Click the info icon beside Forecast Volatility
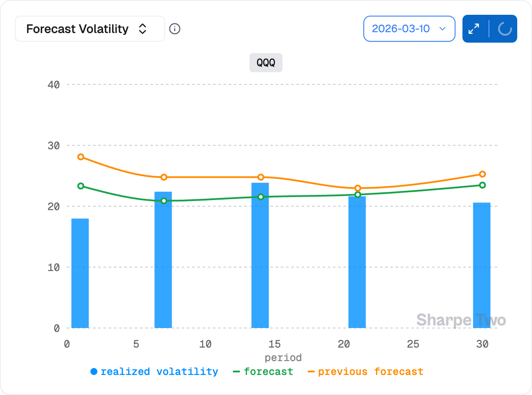Viewport: 532px width, 395px height. pyautogui.click(x=175, y=29)
